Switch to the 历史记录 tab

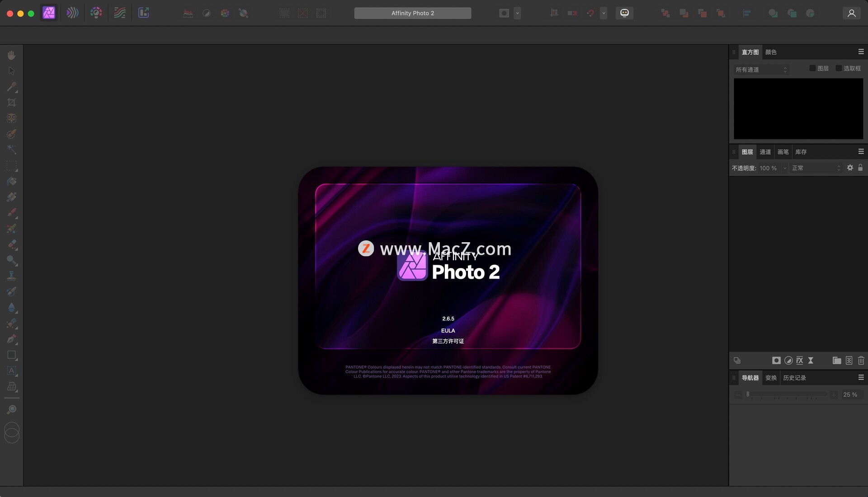794,378
